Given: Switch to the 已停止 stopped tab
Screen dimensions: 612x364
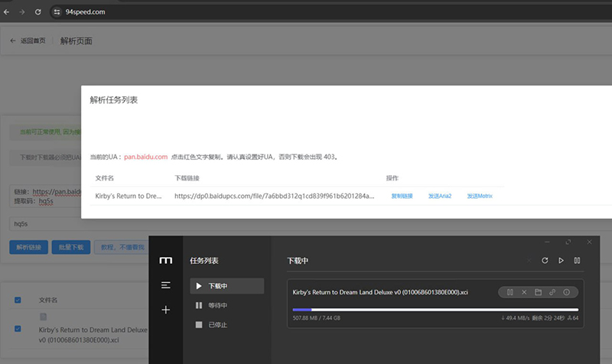Looking at the screenshot, I should click(218, 324).
